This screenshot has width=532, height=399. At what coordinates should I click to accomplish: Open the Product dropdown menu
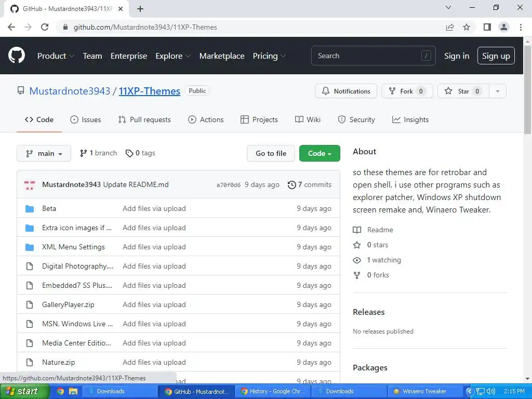(x=56, y=56)
